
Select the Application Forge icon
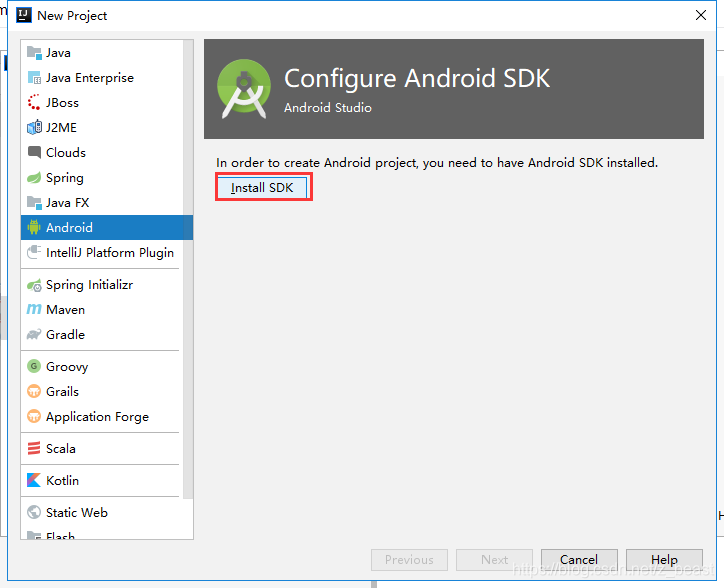tap(34, 416)
